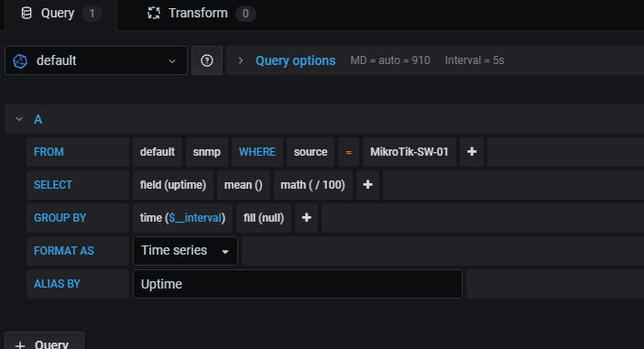Add SELECT function with plus icon
644x349 pixels.
click(x=367, y=185)
